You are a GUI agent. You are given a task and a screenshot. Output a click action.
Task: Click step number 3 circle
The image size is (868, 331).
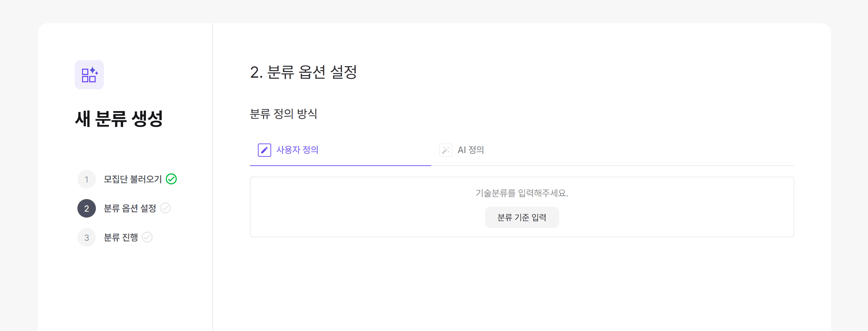87,238
